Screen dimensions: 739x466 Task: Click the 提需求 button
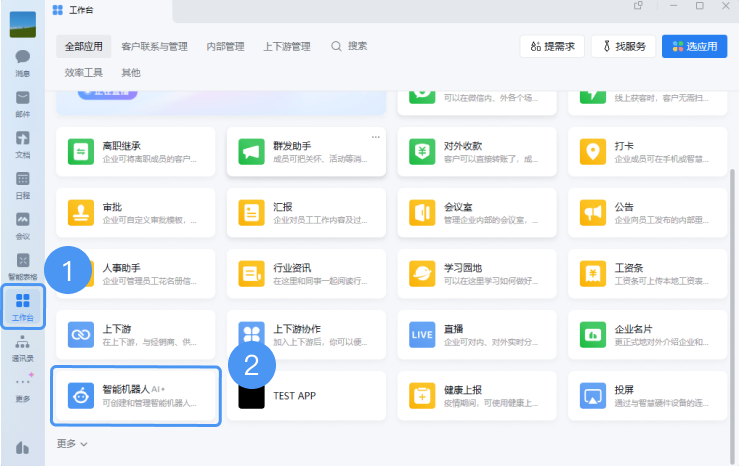pos(552,46)
